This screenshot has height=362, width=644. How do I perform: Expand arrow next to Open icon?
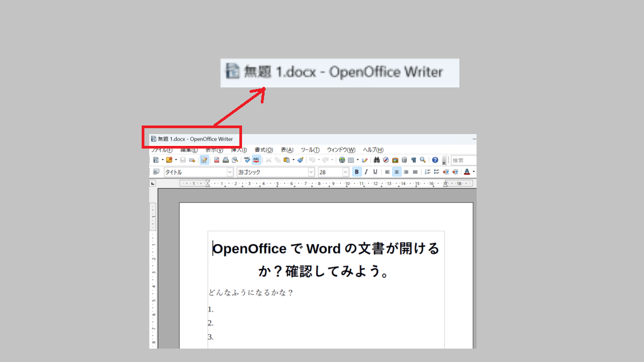[176, 160]
